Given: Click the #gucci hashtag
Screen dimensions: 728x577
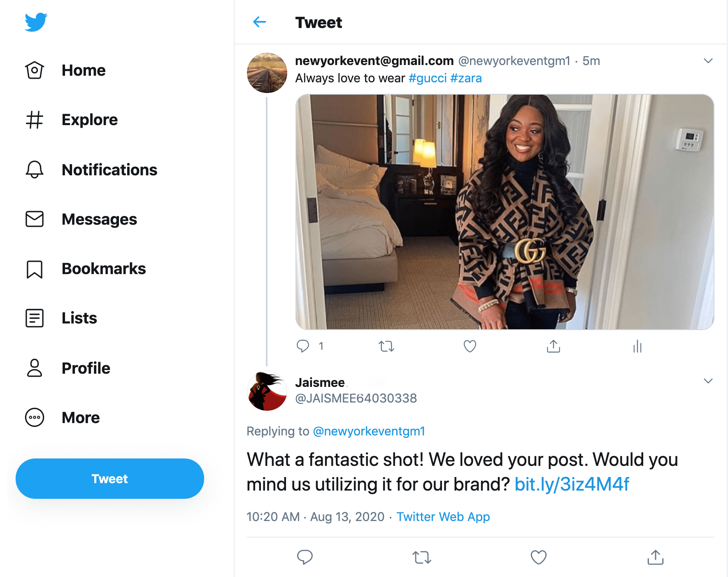Looking at the screenshot, I should coord(427,78).
